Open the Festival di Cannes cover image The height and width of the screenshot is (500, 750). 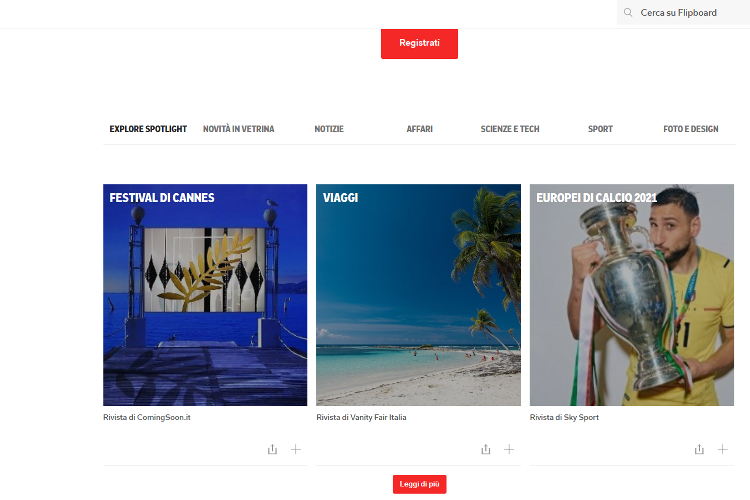[x=205, y=295]
